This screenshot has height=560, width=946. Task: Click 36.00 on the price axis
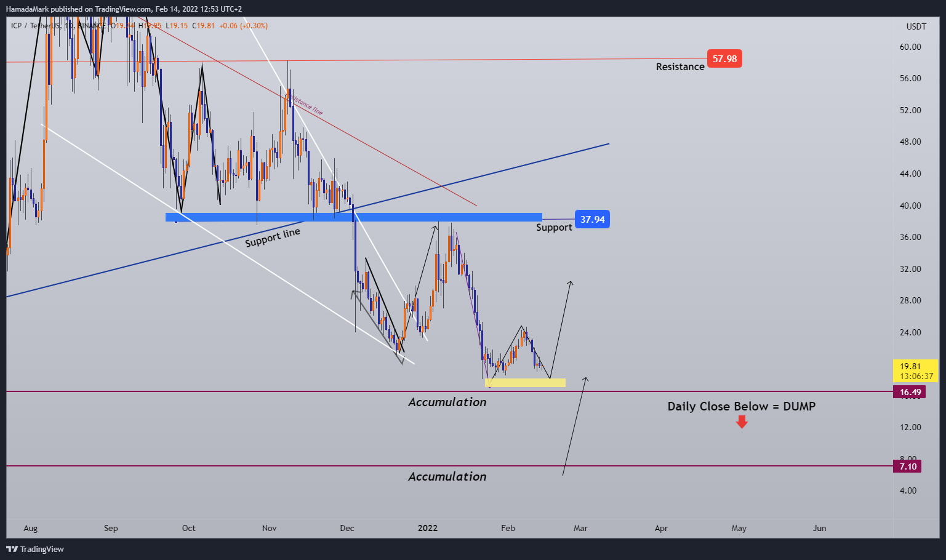[x=910, y=237]
